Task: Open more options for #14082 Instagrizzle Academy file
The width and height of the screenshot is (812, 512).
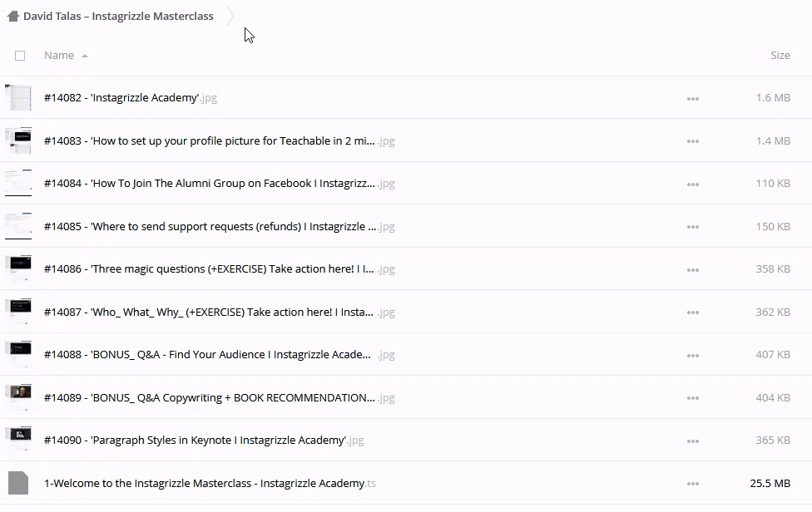Action: coord(692,98)
